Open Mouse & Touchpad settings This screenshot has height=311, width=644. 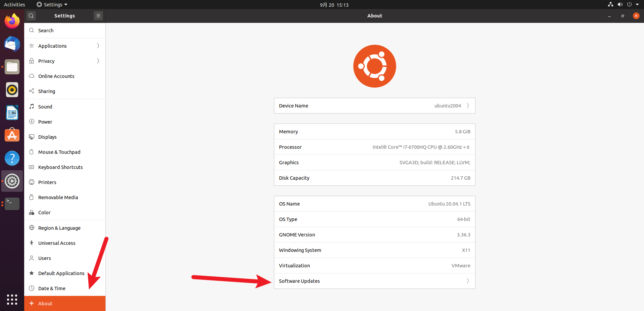[x=65, y=152]
